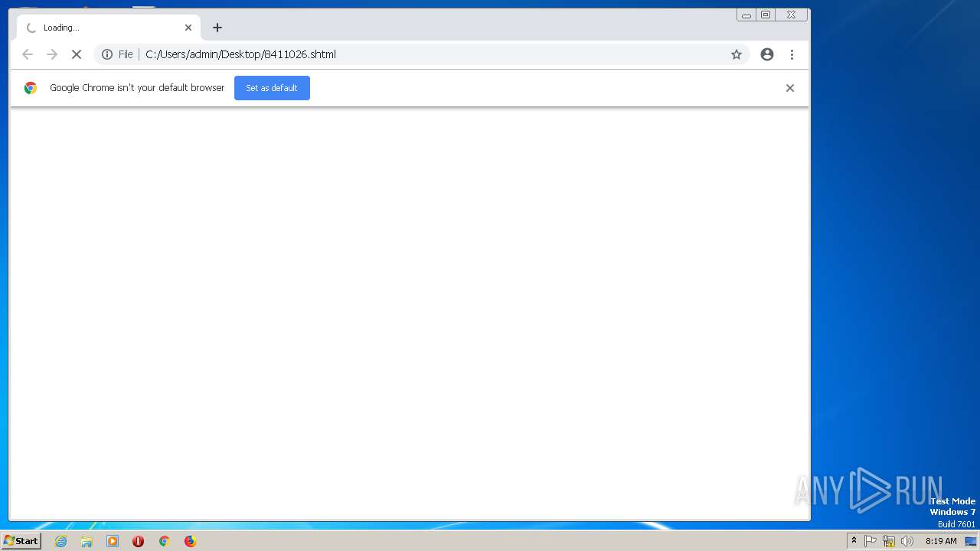Open the Chrome three-dot menu
The width and height of the screenshot is (980, 551).
pos(792,54)
